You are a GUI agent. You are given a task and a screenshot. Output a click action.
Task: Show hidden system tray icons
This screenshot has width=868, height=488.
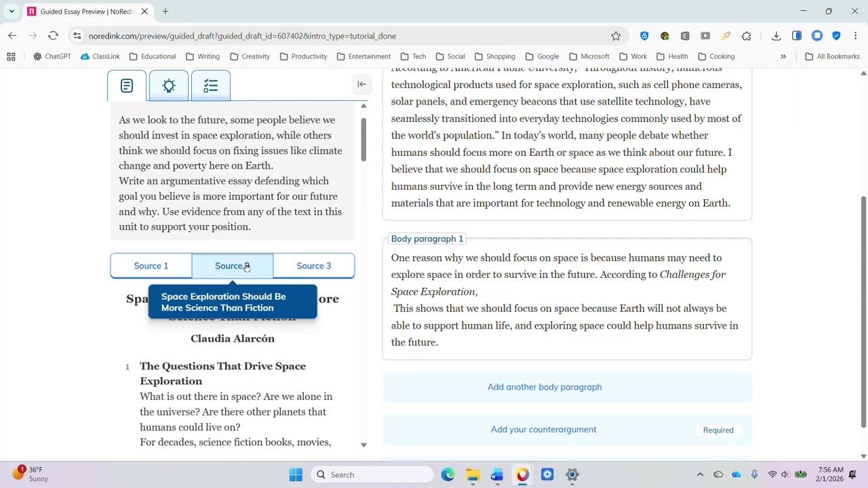click(701, 474)
